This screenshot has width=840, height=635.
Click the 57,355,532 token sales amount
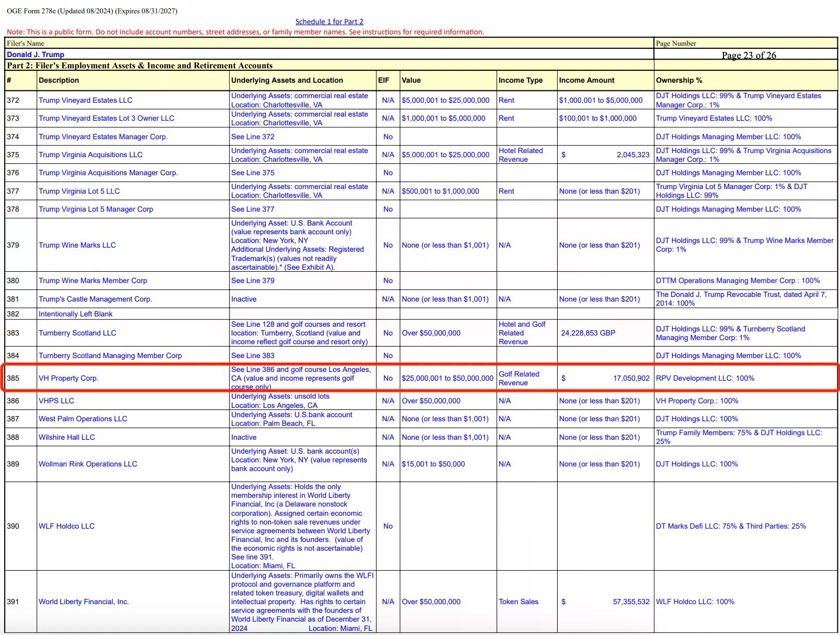click(631, 602)
